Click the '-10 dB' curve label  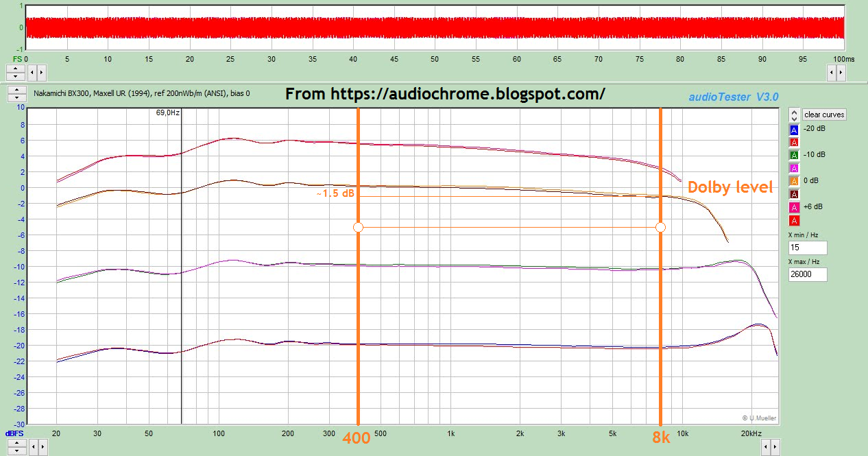[813, 155]
